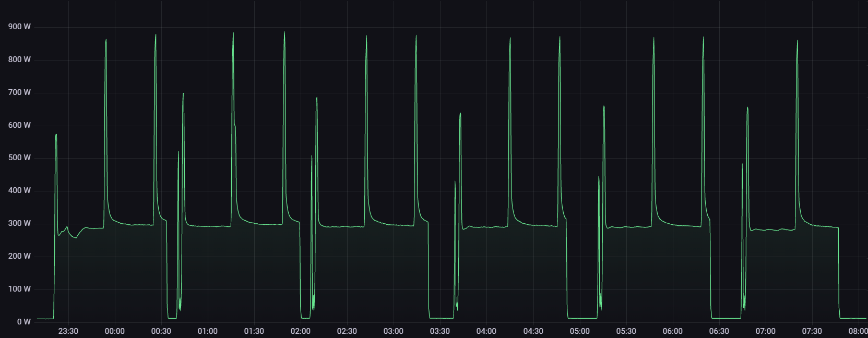Image resolution: width=868 pixels, height=338 pixels.
Task: Click the first 575 W spike near 23:20
Action: tap(56, 135)
